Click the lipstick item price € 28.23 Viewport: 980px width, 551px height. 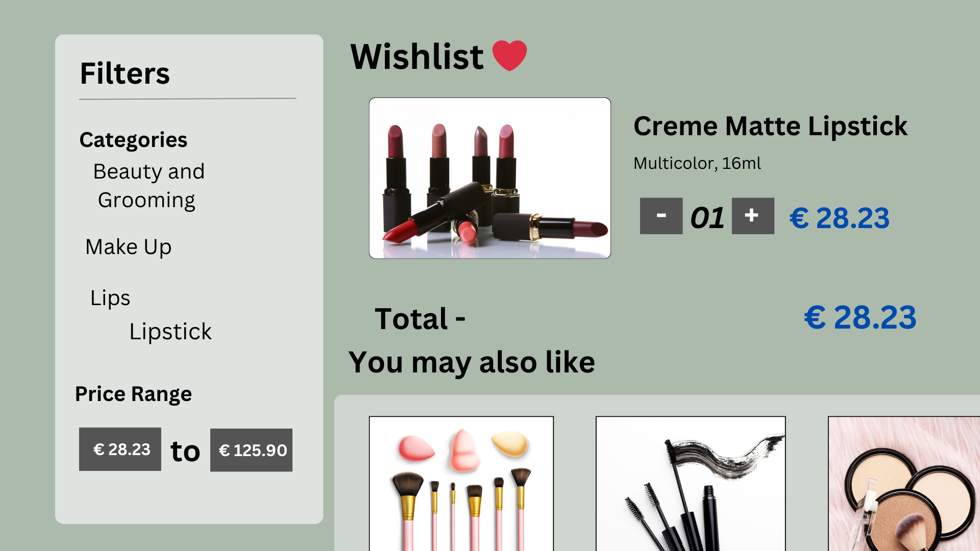(840, 218)
